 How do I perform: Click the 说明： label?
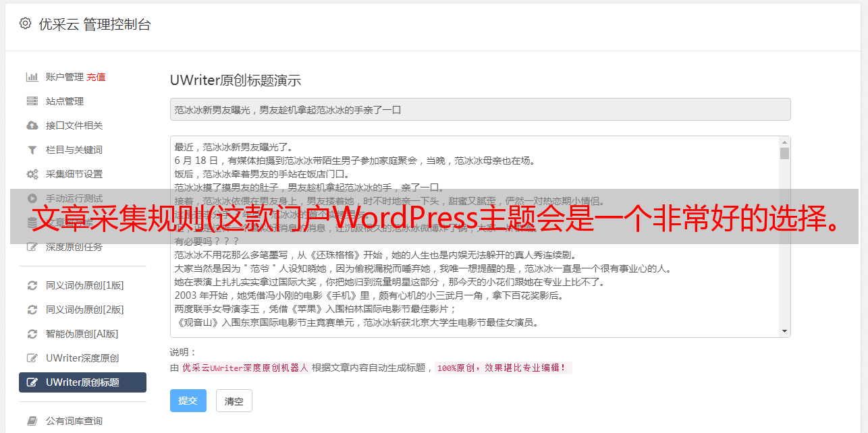183,352
